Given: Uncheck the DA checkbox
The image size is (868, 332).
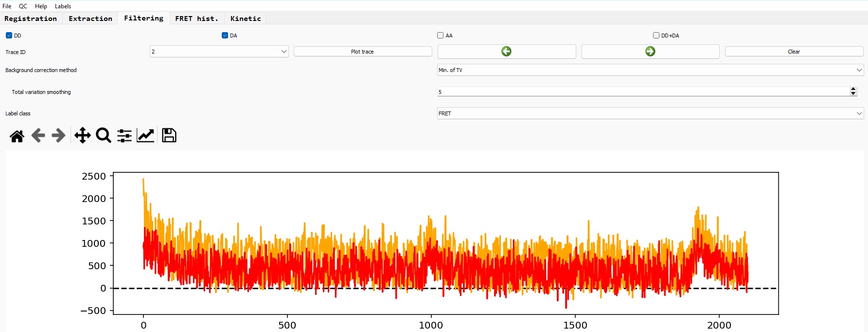Looking at the screenshot, I should coord(225,36).
